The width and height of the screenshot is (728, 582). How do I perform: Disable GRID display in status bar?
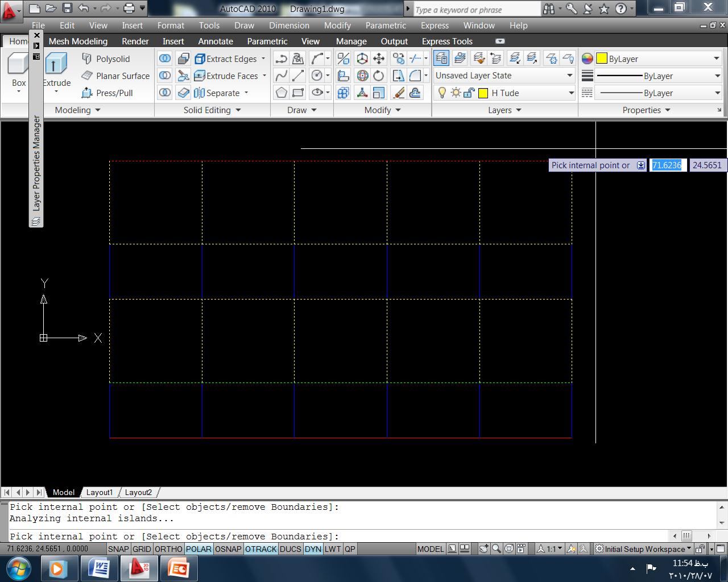coord(142,549)
